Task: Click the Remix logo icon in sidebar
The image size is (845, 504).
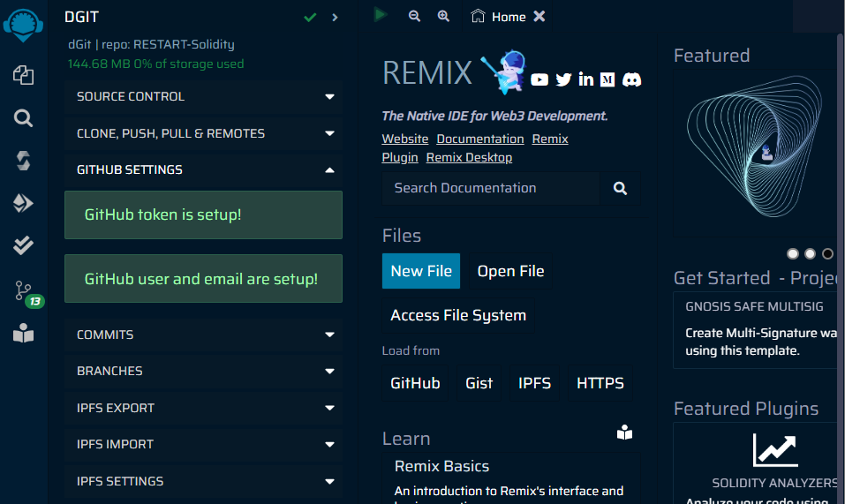Action: point(23,25)
